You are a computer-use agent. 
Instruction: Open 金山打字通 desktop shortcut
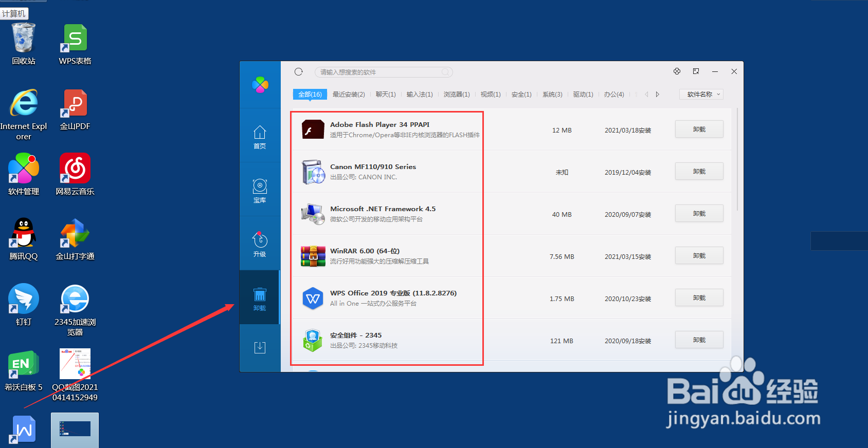click(x=75, y=239)
